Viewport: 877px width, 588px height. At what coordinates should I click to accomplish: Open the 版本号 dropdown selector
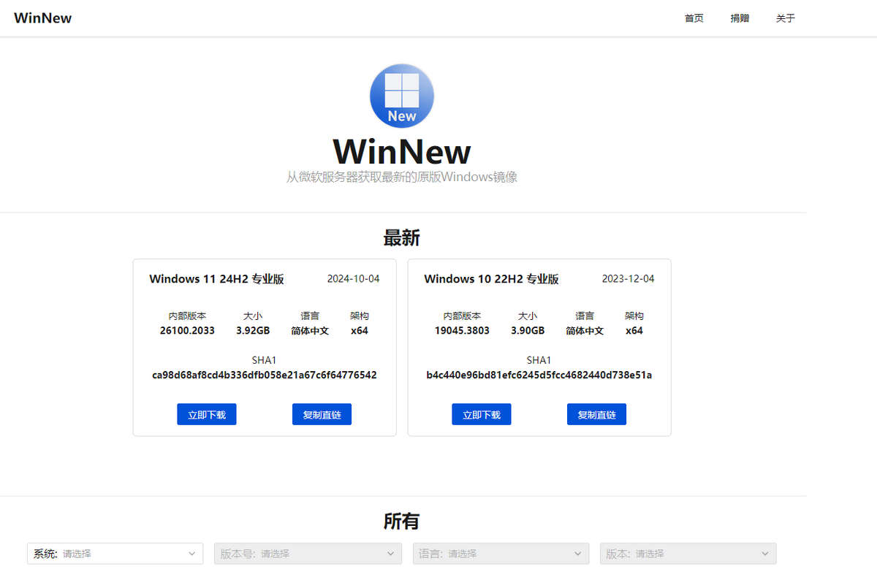[308, 554]
